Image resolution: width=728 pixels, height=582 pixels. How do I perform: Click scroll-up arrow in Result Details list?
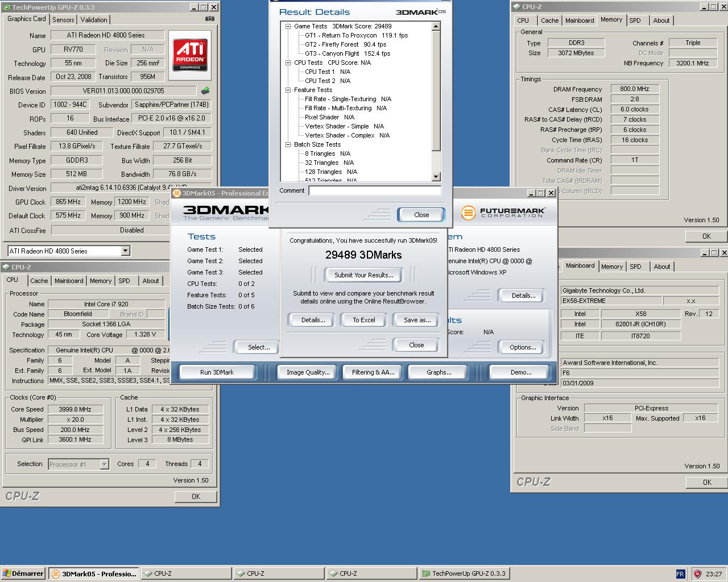[x=436, y=26]
